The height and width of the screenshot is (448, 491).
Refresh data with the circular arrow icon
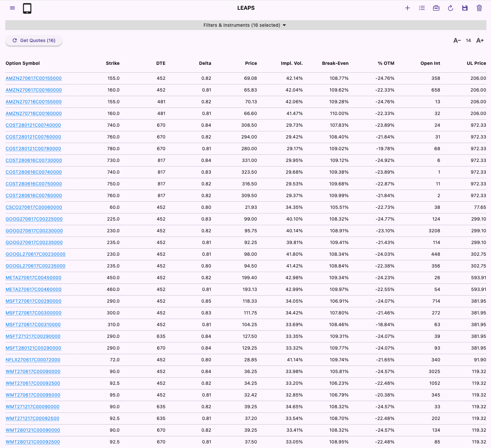[451, 8]
